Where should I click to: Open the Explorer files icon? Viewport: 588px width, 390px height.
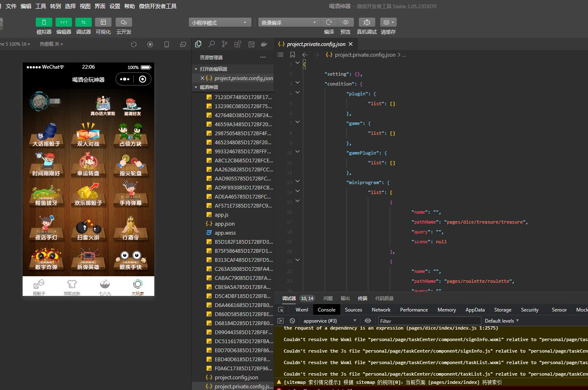click(x=198, y=44)
